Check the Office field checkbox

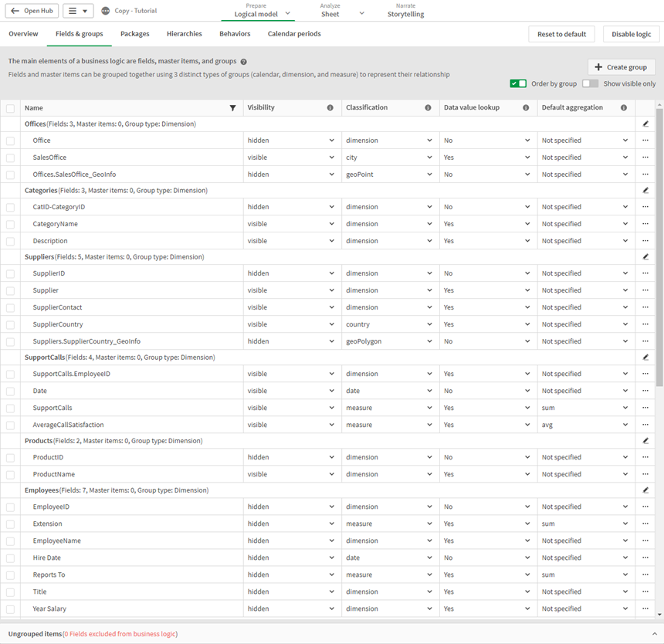pyautogui.click(x=11, y=141)
